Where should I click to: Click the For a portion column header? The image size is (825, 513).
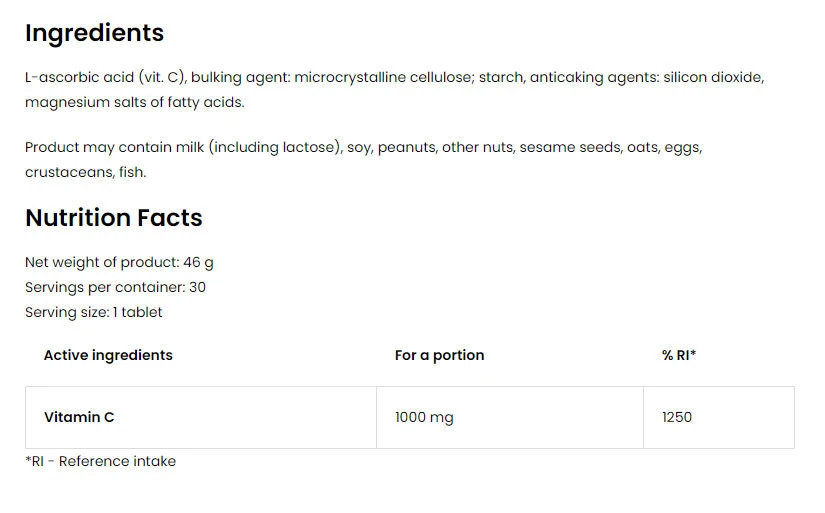(x=439, y=355)
